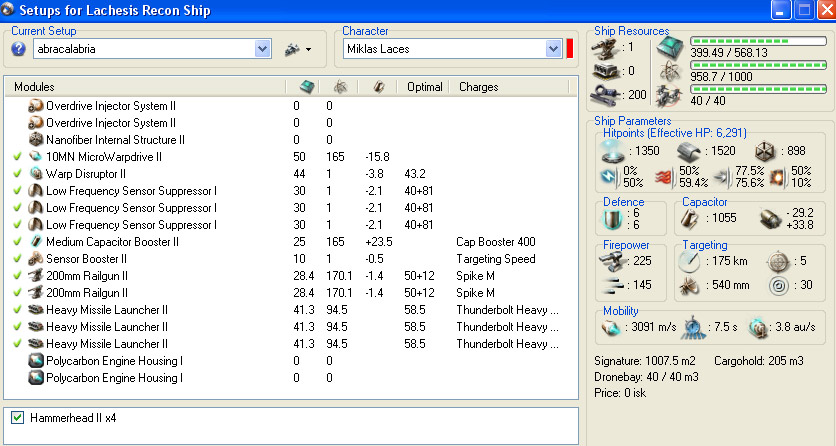Expand the arrow beside the ship tools icon

(309, 49)
